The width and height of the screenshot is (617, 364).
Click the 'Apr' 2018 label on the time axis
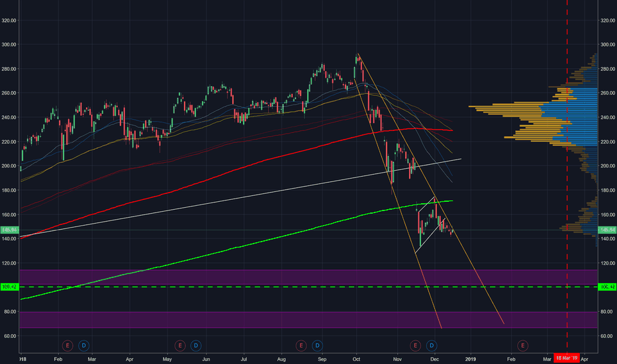[130, 359]
